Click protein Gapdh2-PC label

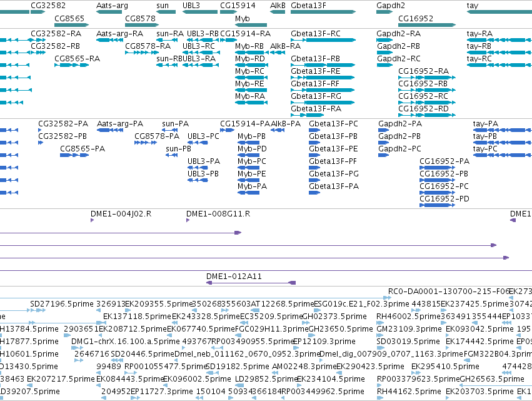(x=399, y=149)
